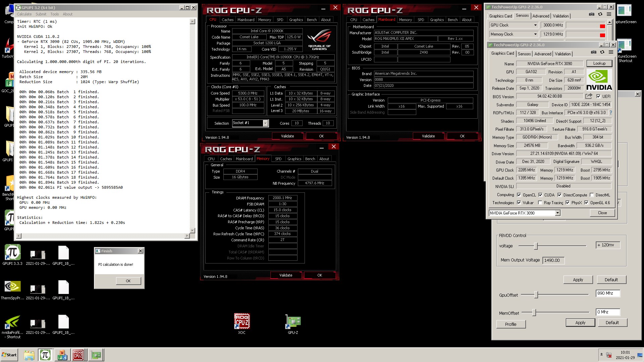Click NVIDIA logo in GPU-Z

(599, 80)
